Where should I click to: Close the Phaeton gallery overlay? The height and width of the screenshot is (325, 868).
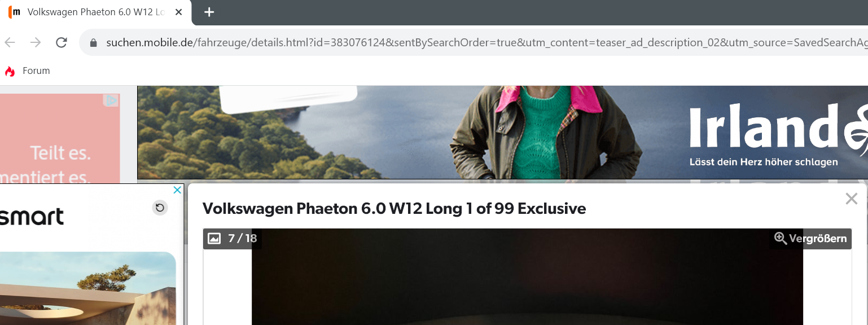[x=851, y=199]
